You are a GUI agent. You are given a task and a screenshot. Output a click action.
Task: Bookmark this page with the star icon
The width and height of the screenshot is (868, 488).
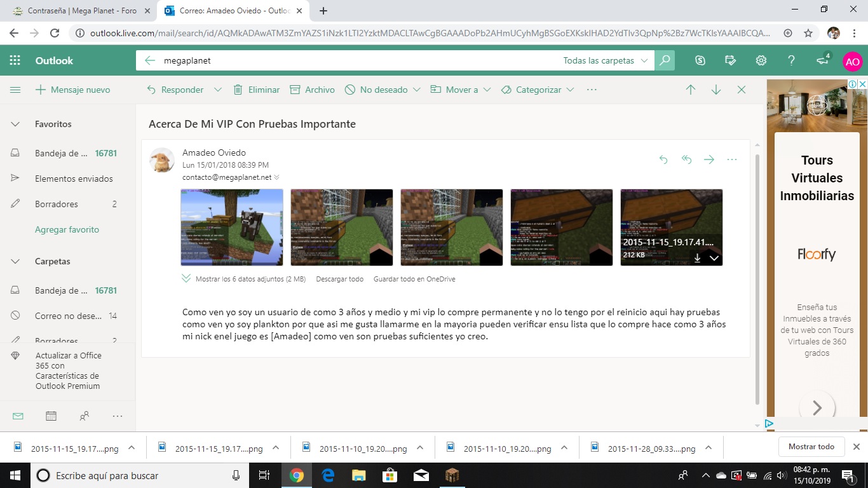tap(808, 33)
